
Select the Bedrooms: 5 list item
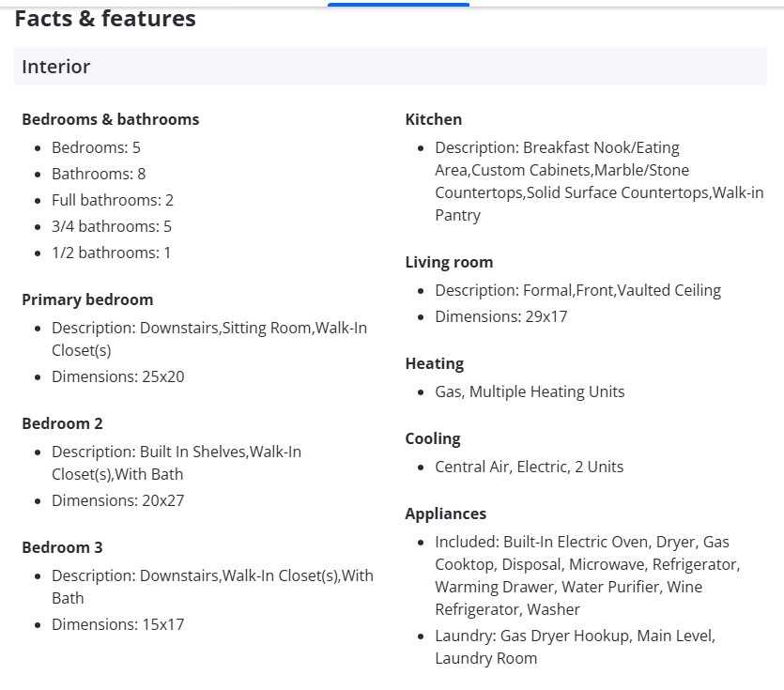point(96,147)
